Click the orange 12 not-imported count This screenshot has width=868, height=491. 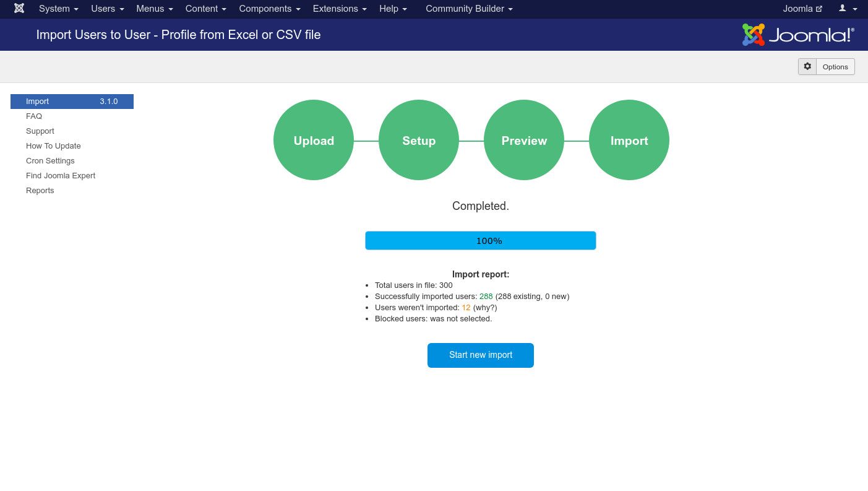tap(466, 308)
